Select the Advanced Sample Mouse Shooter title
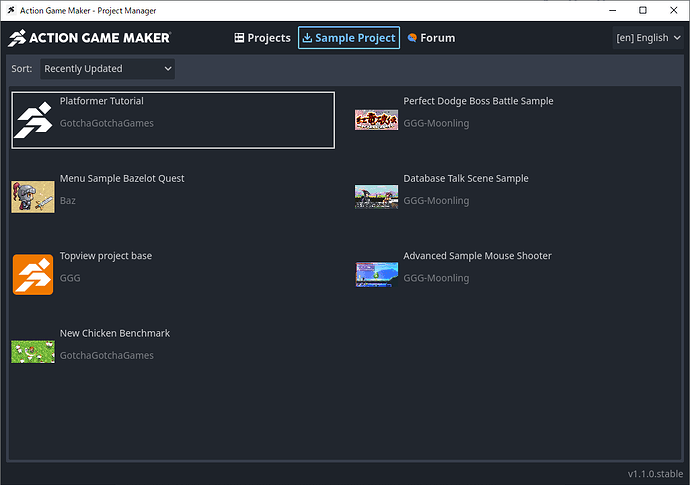 tap(477, 256)
